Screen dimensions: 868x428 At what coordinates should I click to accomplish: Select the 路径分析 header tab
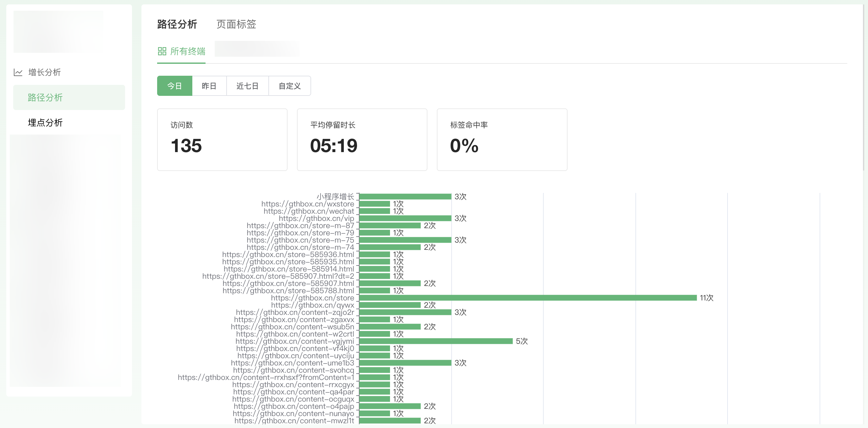(x=177, y=24)
